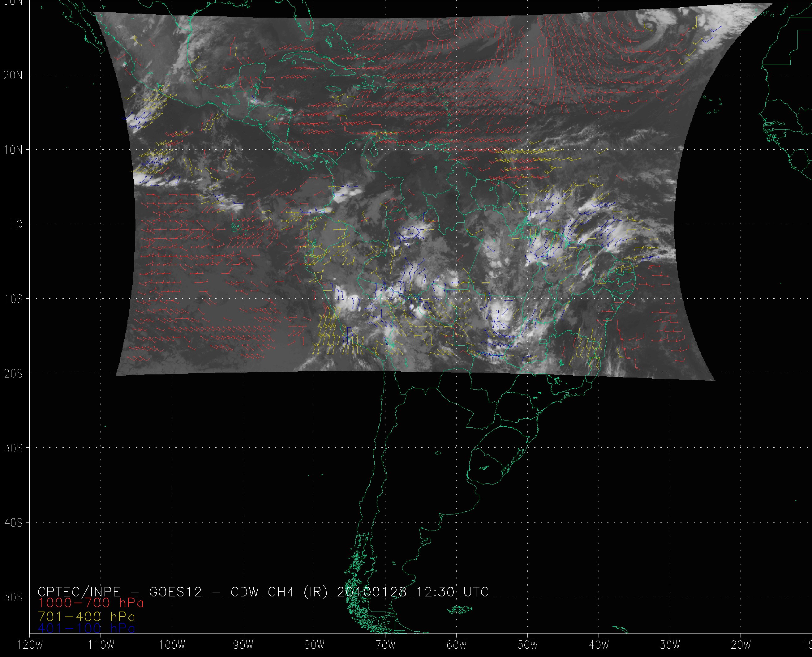Click the 10S latitude axis label
The width and height of the screenshot is (812, 657).
pos(13,299)
